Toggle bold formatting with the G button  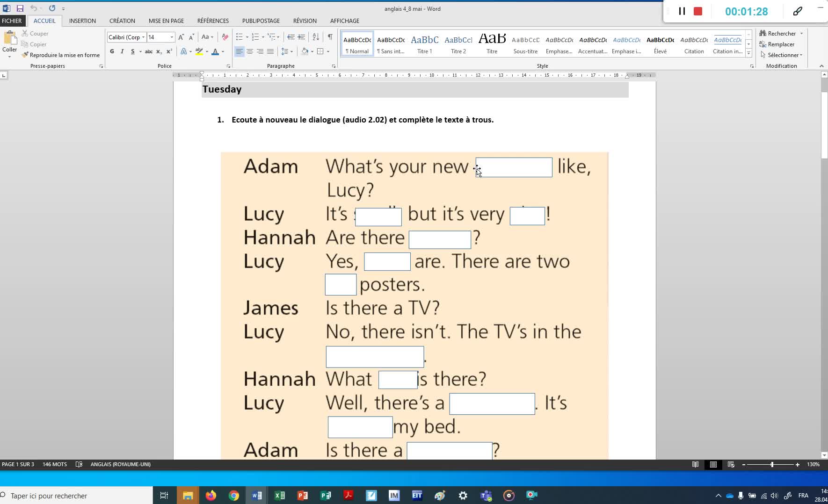pyautogui.click(x=112, y=51)
